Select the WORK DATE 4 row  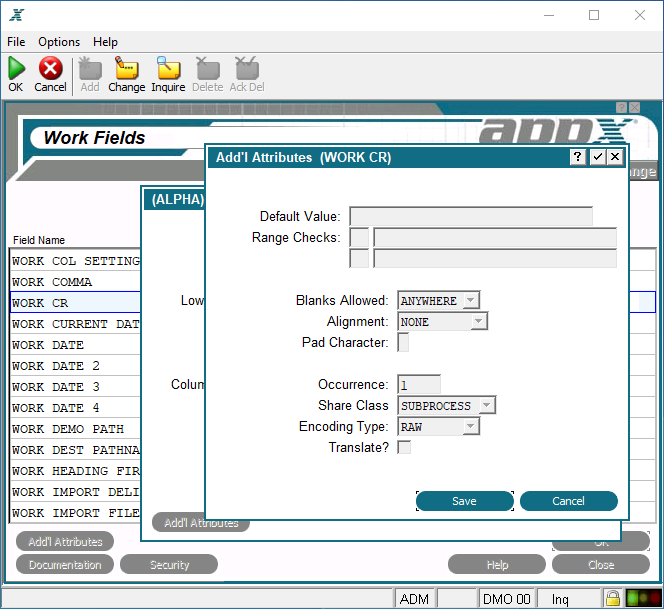75,408
